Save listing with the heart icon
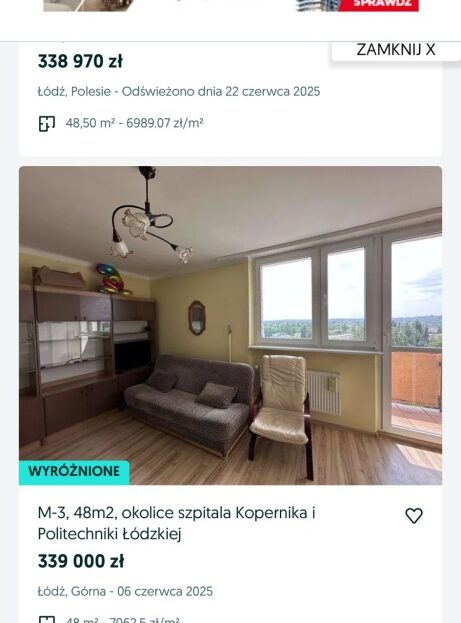461x623 pixels. pyautogui.click(x=414, y=516)
